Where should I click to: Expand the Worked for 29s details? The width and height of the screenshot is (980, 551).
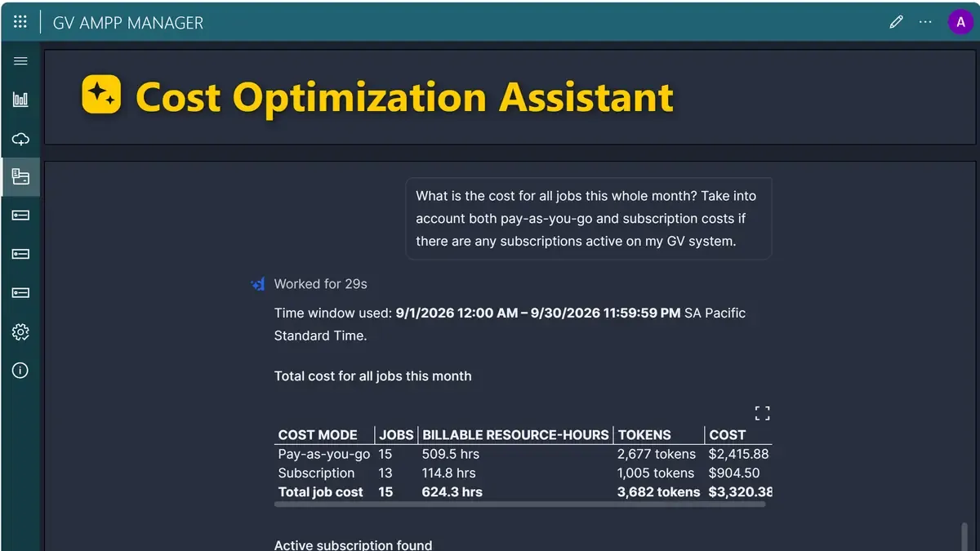320,284
